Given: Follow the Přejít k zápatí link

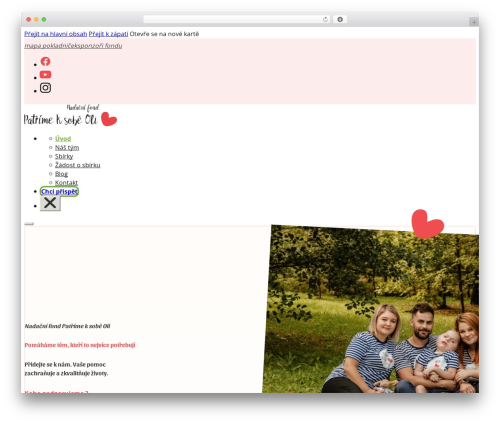Looking at the screenshot, I should 108,34.
